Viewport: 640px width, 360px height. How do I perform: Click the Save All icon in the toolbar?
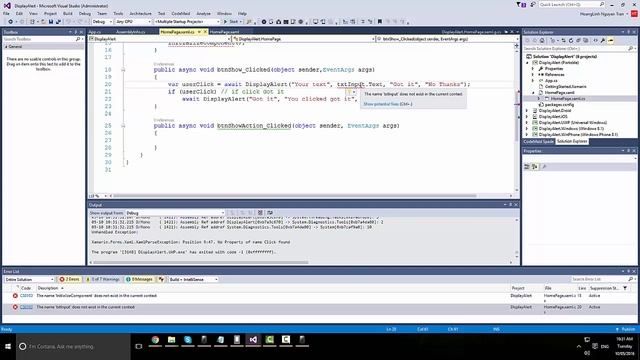(x=58, y=22)
